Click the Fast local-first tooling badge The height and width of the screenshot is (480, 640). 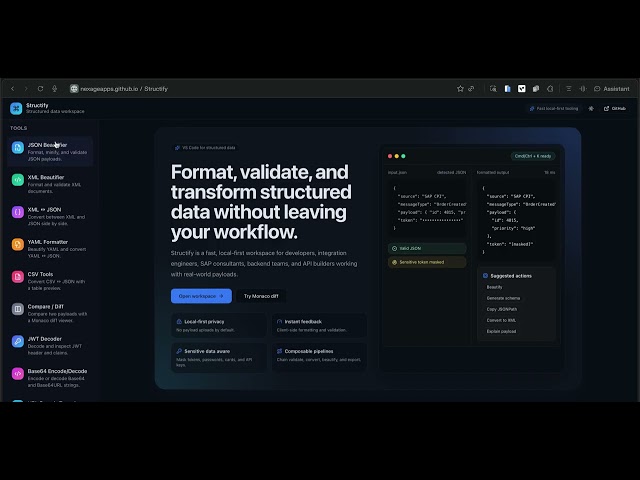[x=553, y=109]
